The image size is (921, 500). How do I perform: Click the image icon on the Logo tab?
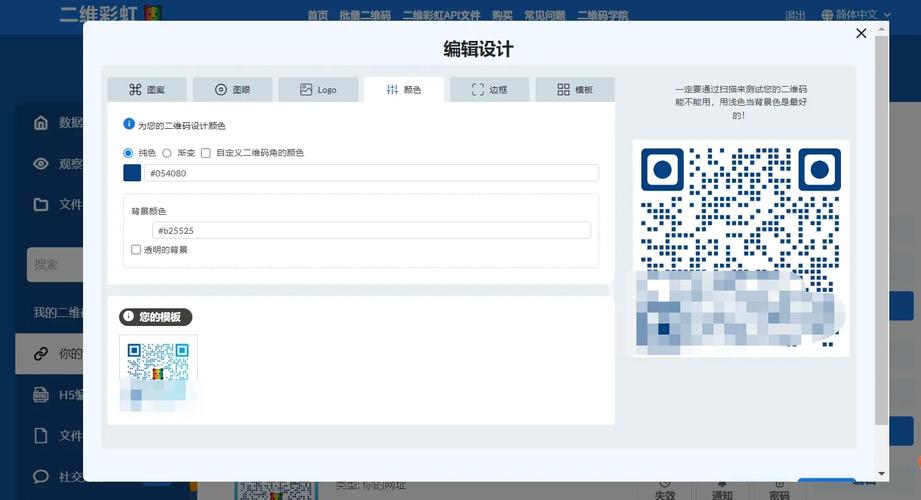(x=306, y=89)
